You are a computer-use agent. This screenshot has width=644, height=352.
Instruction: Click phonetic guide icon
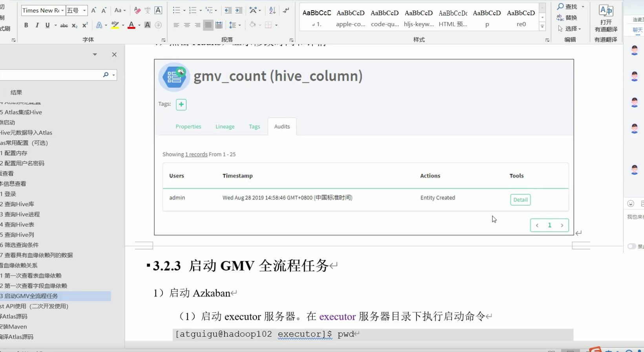[148, 11]
